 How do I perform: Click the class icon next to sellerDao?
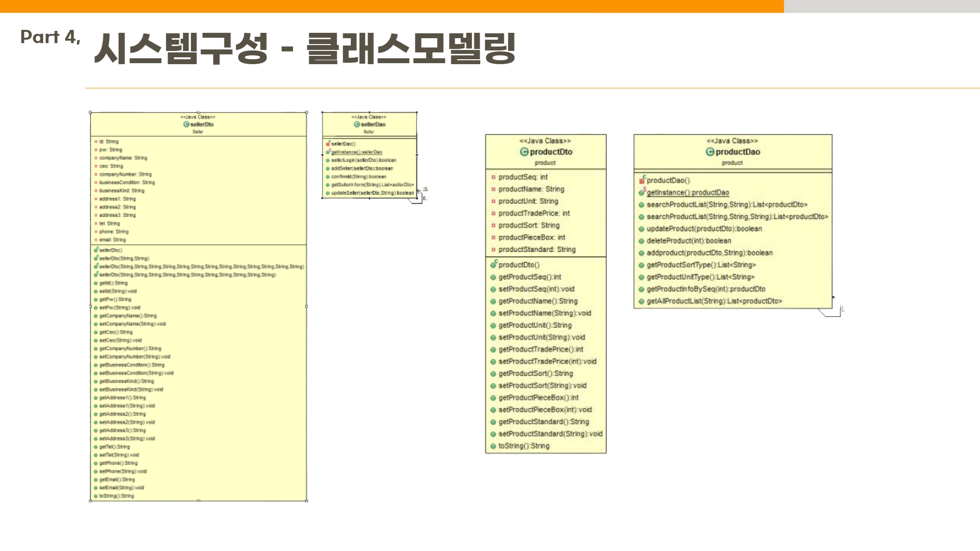click(357, 124)
